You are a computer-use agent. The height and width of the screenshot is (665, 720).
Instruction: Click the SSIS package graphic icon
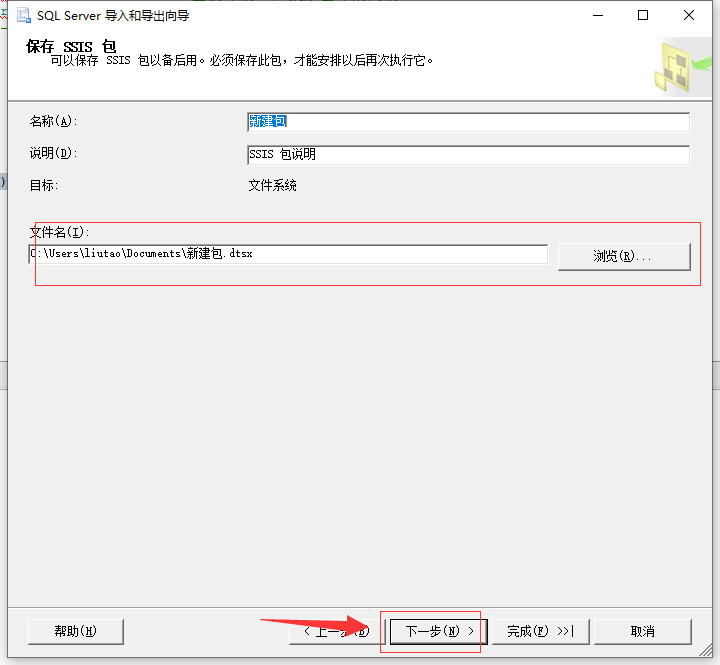681,67
